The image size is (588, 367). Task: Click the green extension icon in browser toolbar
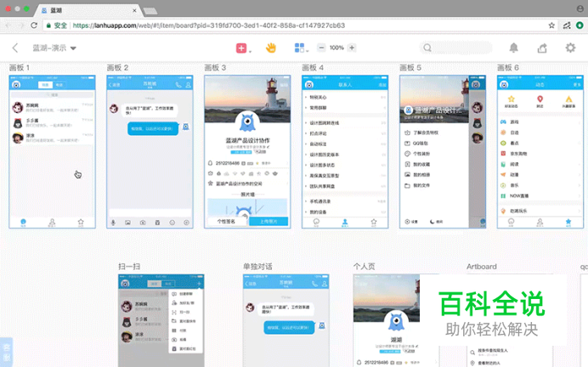pyautogui.click(x=580, y=25)
